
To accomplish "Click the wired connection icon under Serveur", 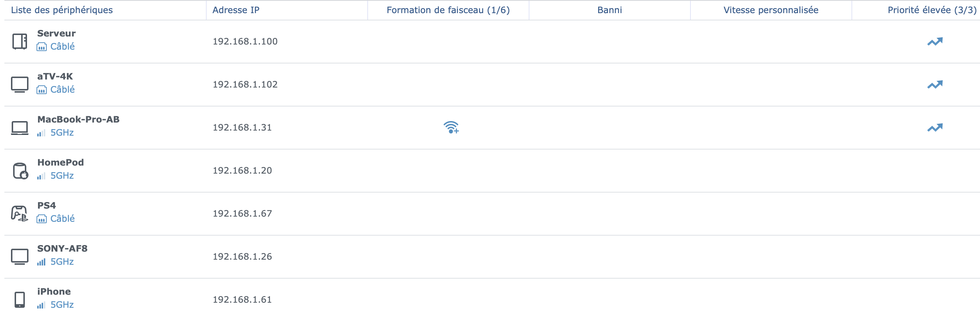I will 42,47.
